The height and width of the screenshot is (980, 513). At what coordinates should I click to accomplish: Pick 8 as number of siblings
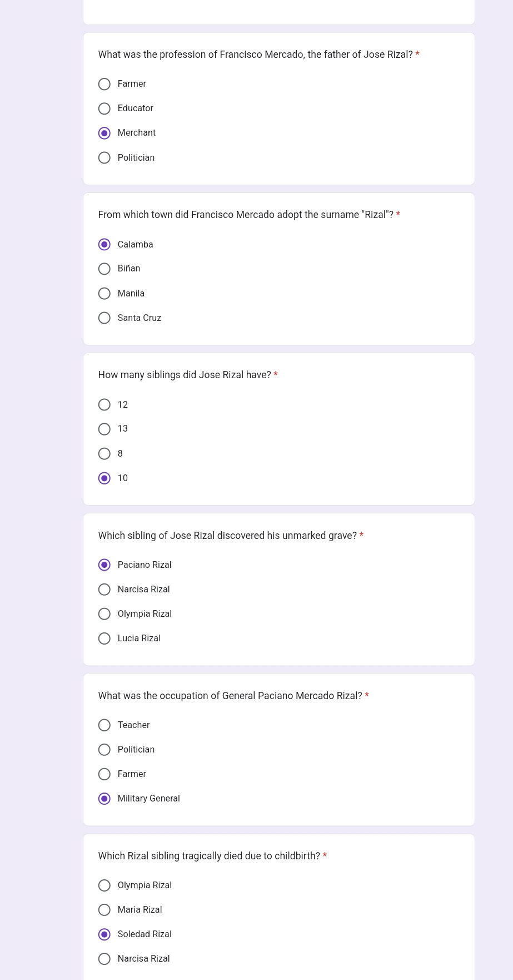(x=104, y=454)
